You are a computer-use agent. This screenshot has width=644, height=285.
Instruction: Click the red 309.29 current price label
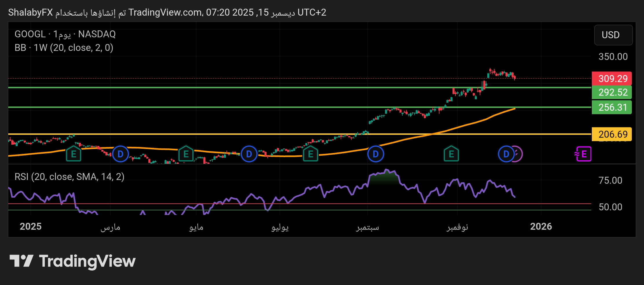click(612, 78)
